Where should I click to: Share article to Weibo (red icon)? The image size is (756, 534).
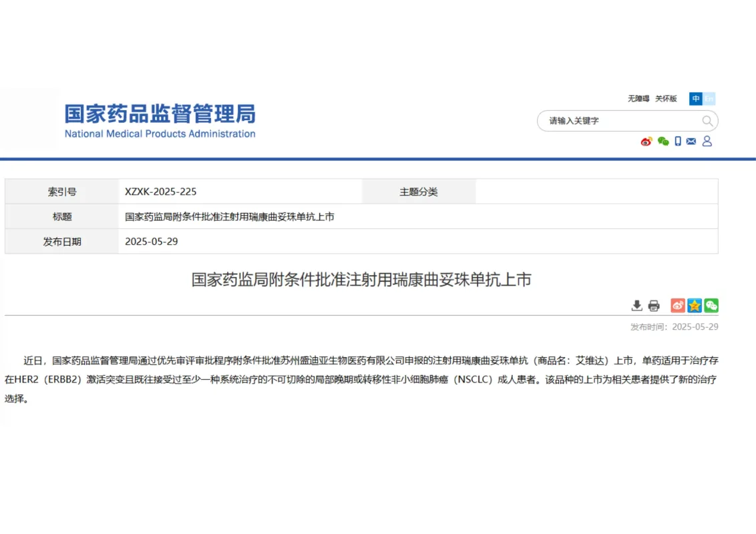[x=678, y=306]
